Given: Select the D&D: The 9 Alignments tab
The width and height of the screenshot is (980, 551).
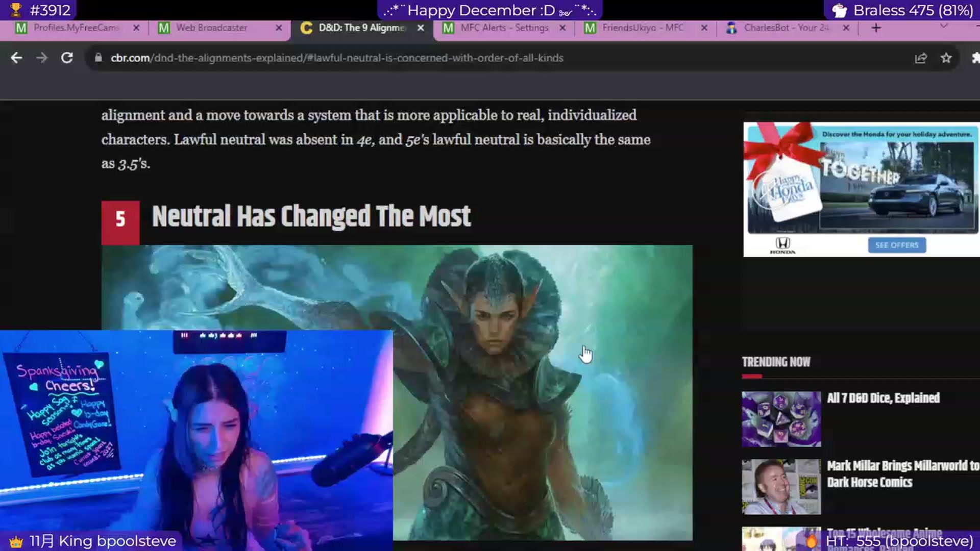Looking at the screenshot, I should coord(362,28).
